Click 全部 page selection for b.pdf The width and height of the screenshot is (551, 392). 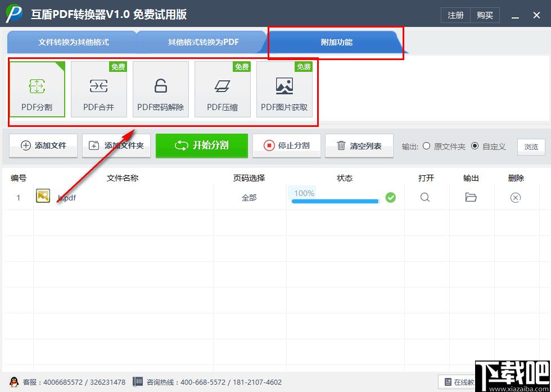pos(249,198)
